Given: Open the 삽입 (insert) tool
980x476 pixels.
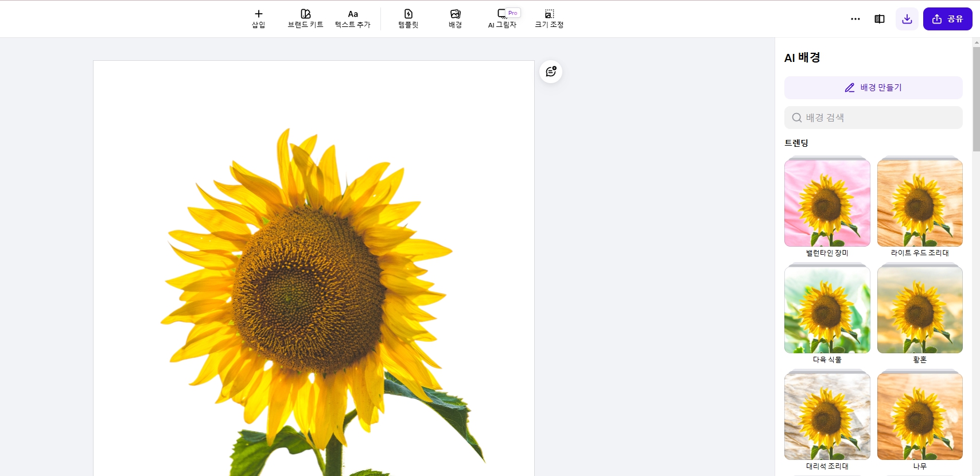Looking at the screenshot, I should [258, 19].
